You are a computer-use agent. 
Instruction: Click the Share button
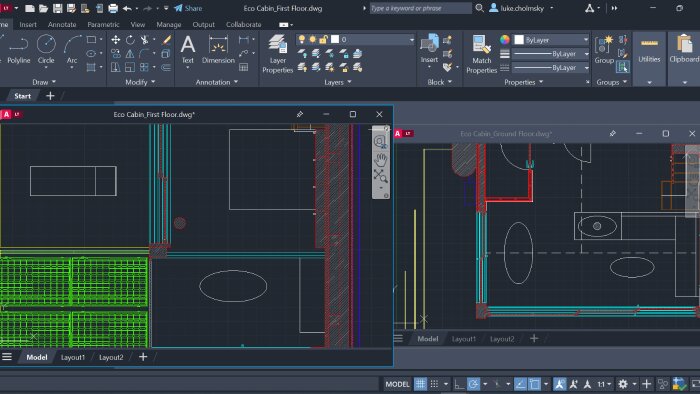(188, 8)
